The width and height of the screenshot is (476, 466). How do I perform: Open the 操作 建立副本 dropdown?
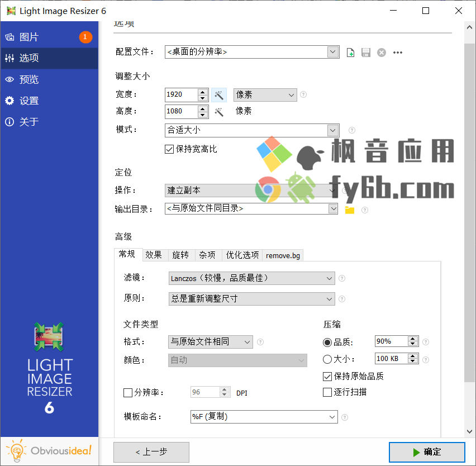[251, 191]
